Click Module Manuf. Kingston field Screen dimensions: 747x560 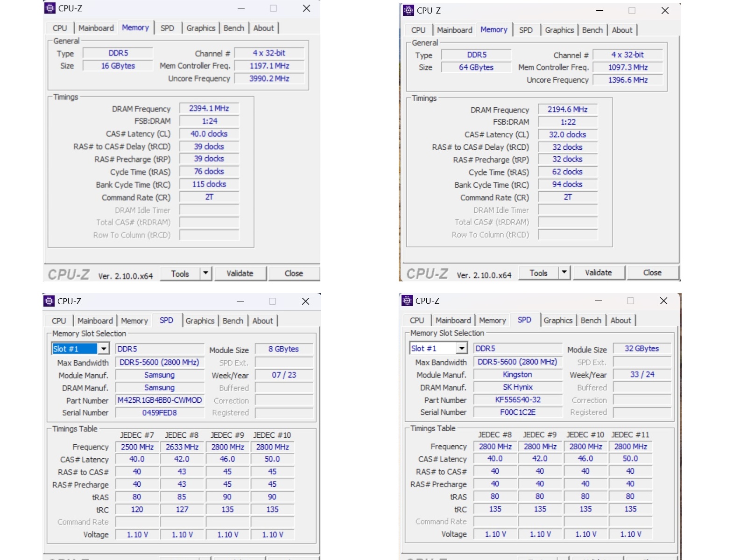click(518, 374)
